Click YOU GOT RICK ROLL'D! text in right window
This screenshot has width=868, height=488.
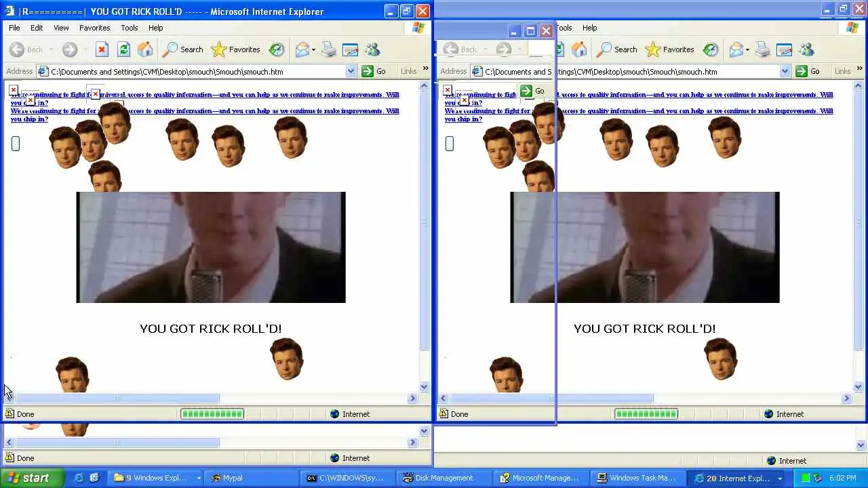[x=645, y=329]
